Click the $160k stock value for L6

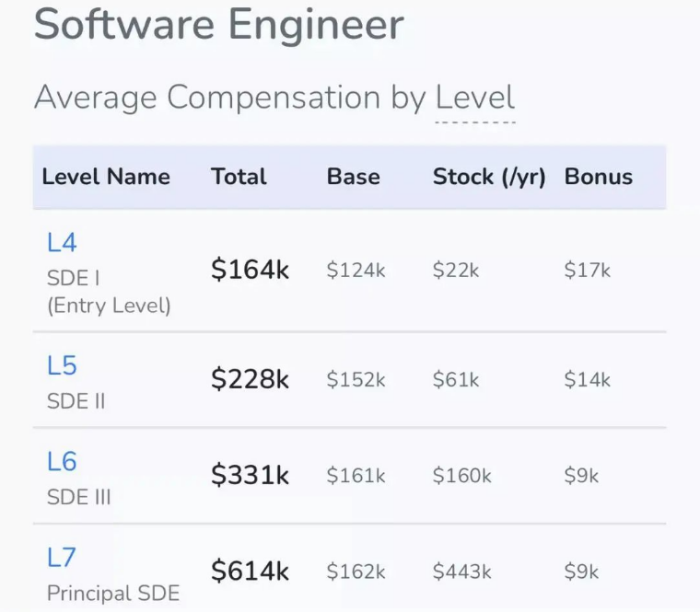tap(461, 476)
